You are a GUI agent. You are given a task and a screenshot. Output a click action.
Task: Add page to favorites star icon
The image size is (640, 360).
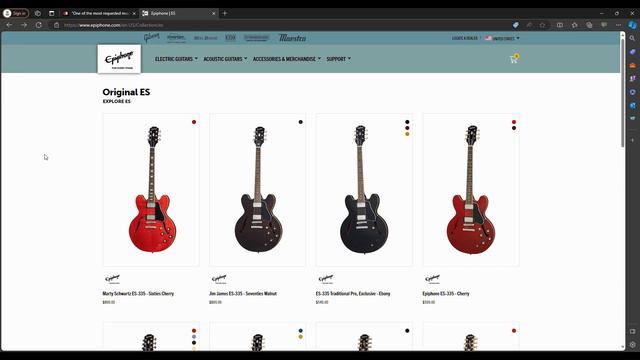coord(542,25)
